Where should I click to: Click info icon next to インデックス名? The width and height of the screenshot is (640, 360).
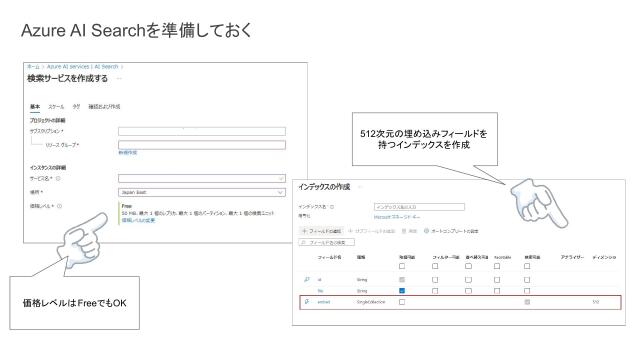tap(332, 207)
